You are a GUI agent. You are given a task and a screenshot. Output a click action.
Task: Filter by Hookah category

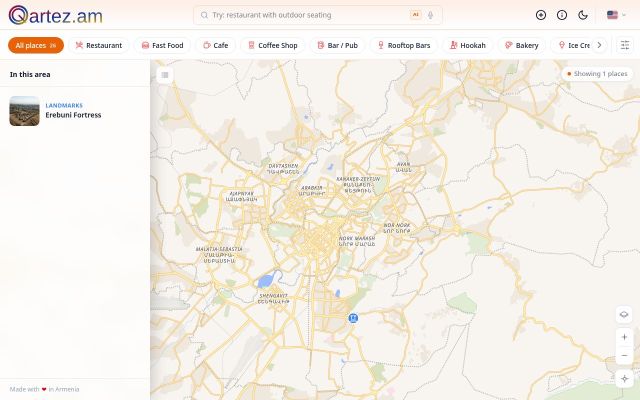468,45
